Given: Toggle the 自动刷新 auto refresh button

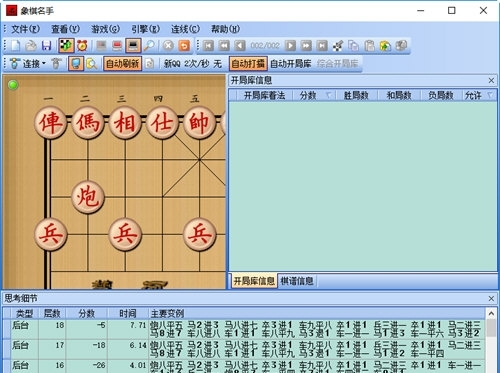Looking at the screenshot, I should [x=122, y=64].
